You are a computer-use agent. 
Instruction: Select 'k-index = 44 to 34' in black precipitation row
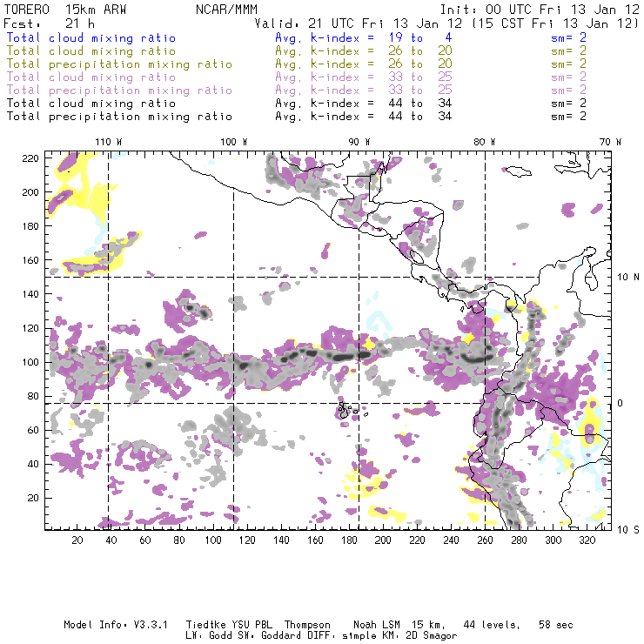pyautogui.click(x=381, y=117)
